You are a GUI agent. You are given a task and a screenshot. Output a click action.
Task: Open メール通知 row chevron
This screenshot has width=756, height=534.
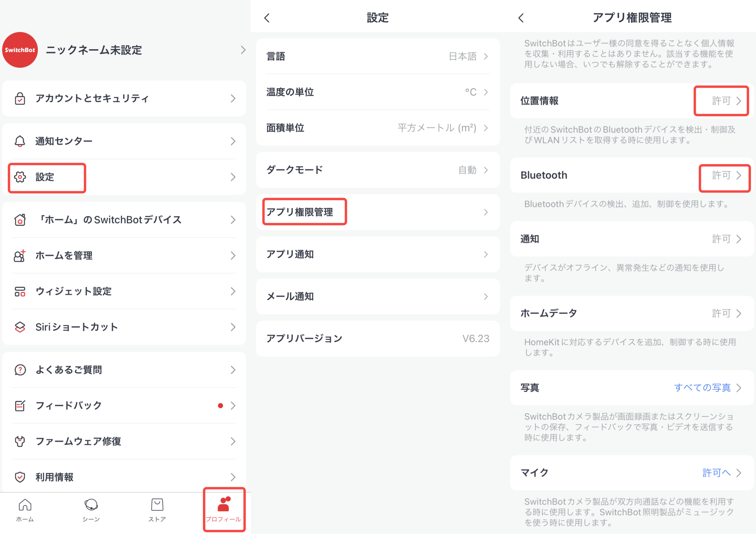(486, 296)
